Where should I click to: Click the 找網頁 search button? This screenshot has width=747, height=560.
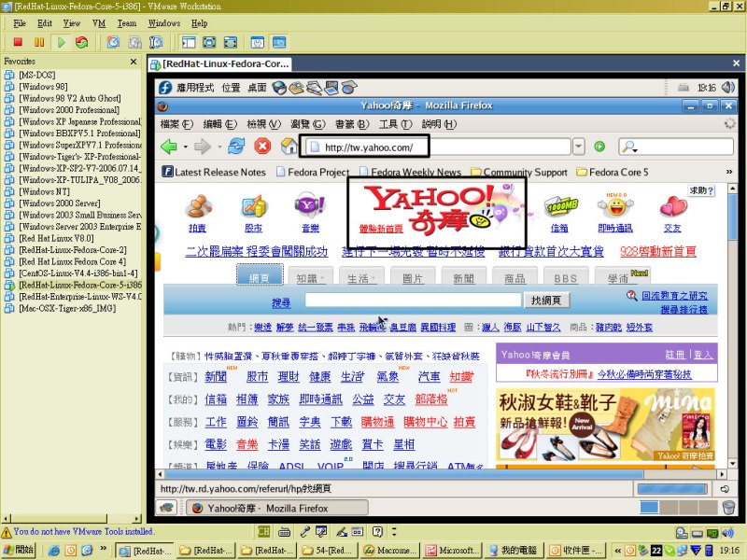[x=546, y=300]
